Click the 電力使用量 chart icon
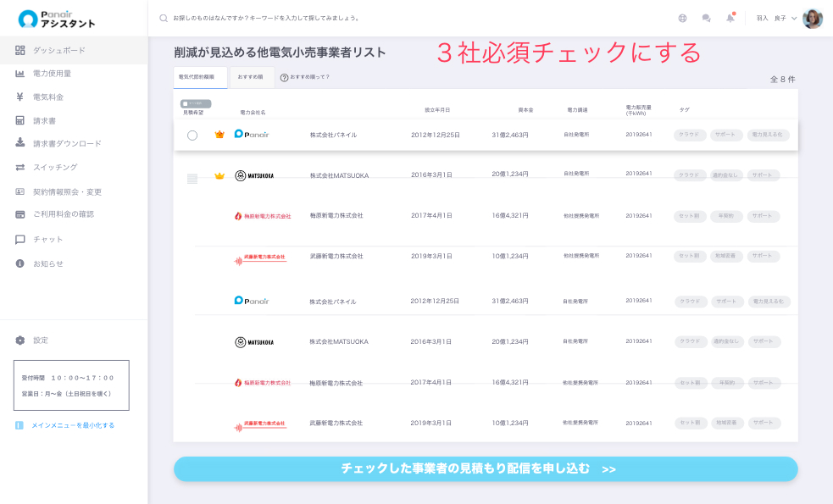 tap(19, 74)
